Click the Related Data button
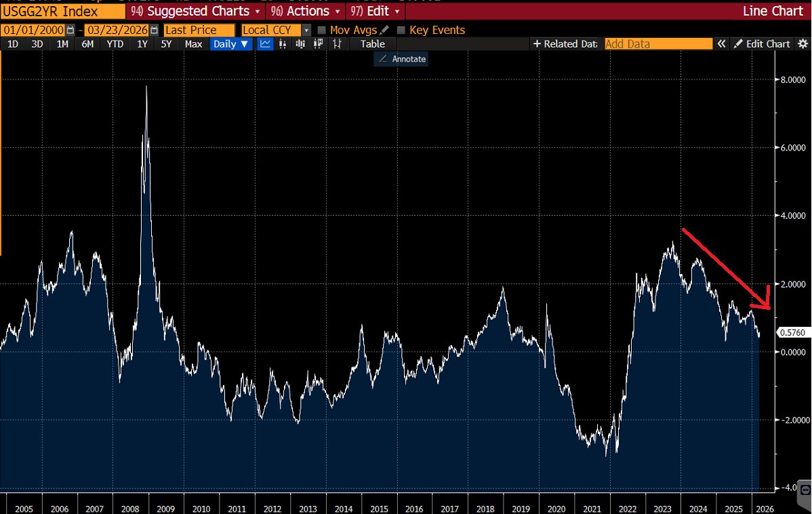Viewport: 812px width, 514px height. 565,44
